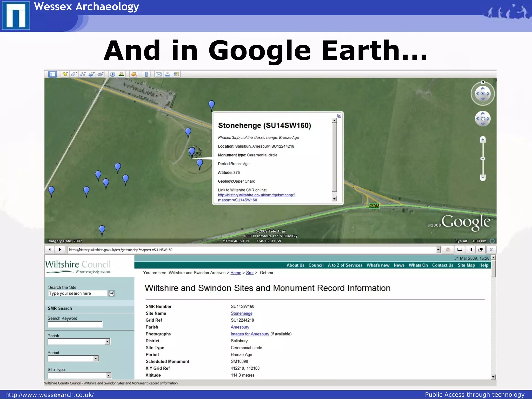Image resolution: width=532 pixels, height=399 pixels.
Task: Click the browser back arrow button
Action: click(x=50, y=250)
